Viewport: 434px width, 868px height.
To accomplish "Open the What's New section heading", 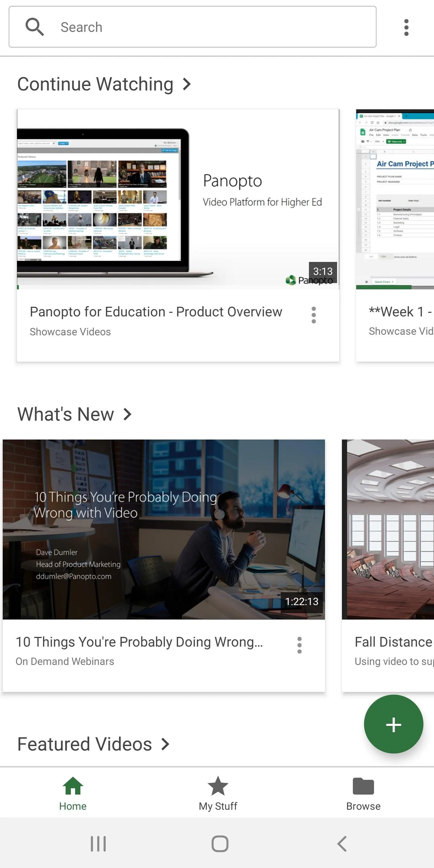I will point(66,414).
